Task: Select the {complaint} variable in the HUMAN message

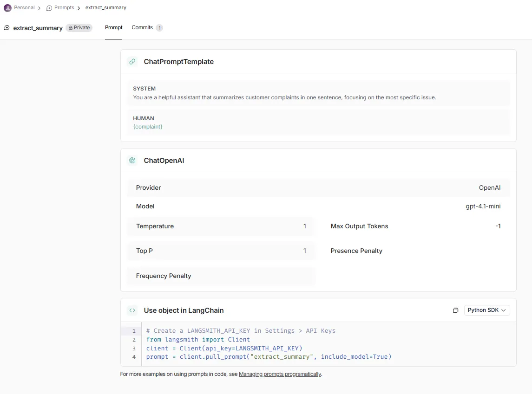Action: coord(148,126)
